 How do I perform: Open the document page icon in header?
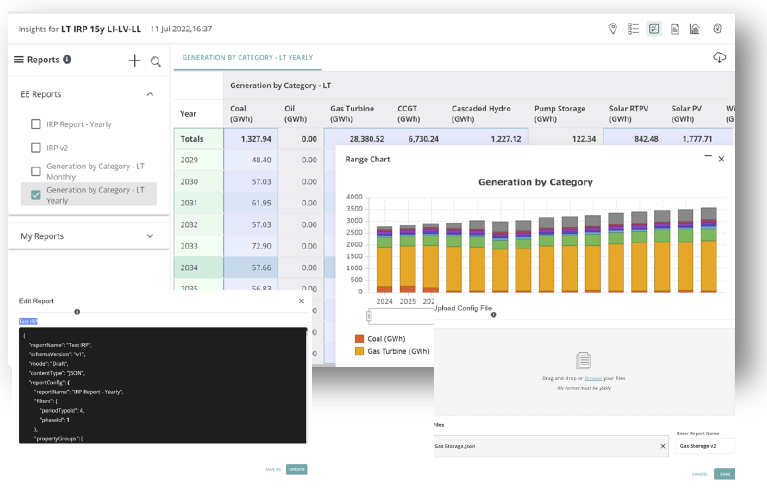[x=675, y=29]
